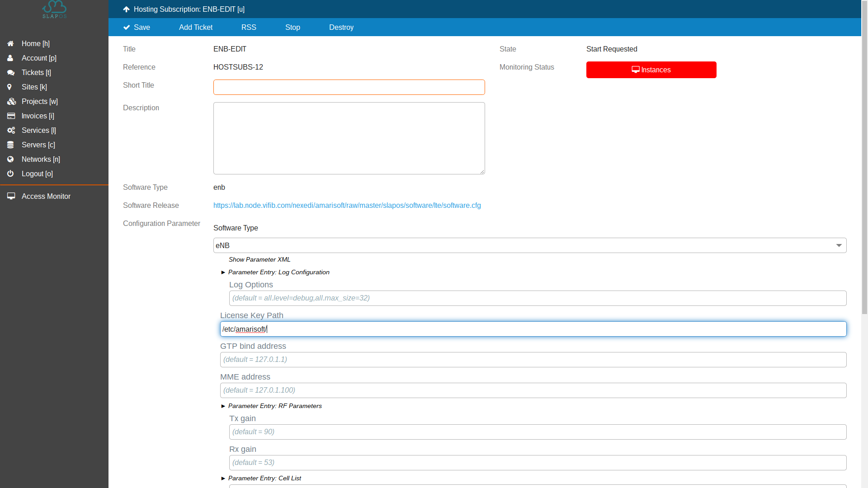Click the red Instances status button
Viewport: 868px width, 488px height.
click(651, 70)
